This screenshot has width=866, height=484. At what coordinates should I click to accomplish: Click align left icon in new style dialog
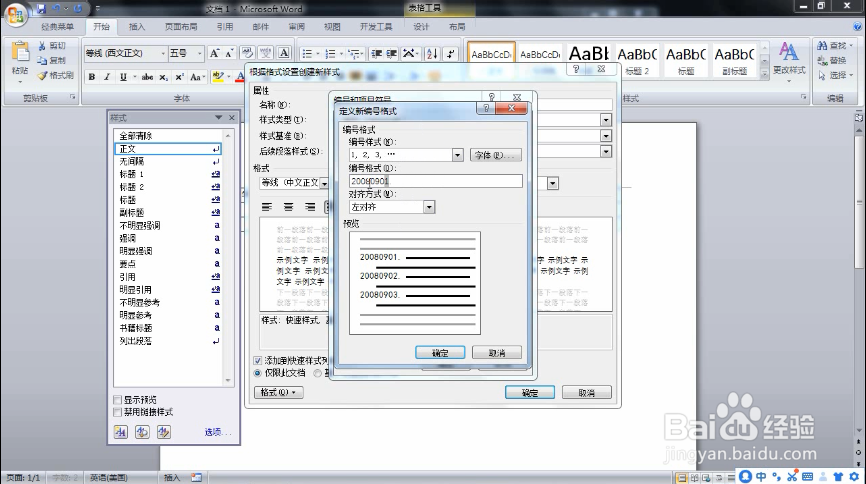click(267, 207)
